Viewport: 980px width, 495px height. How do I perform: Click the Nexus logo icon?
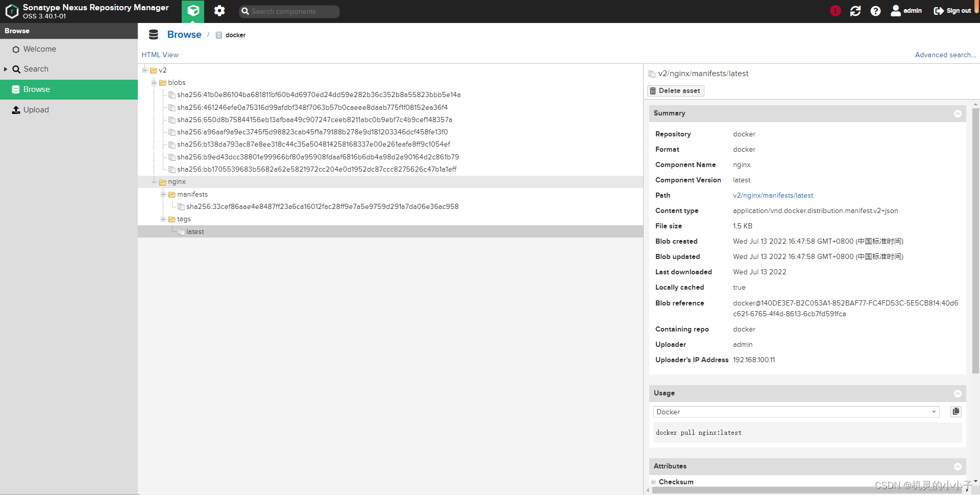(x=12, y=11)
